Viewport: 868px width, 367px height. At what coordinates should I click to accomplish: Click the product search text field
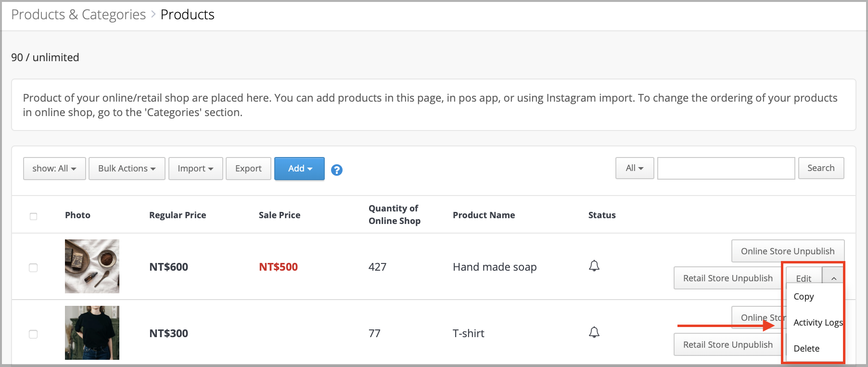(726, 169)
